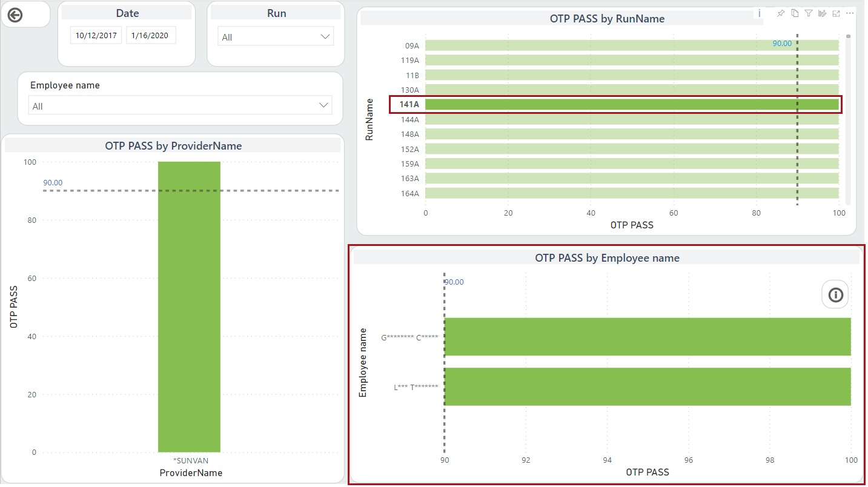Personalize the RunName visual
Screen dimensions: 868x487
point(823,13)
